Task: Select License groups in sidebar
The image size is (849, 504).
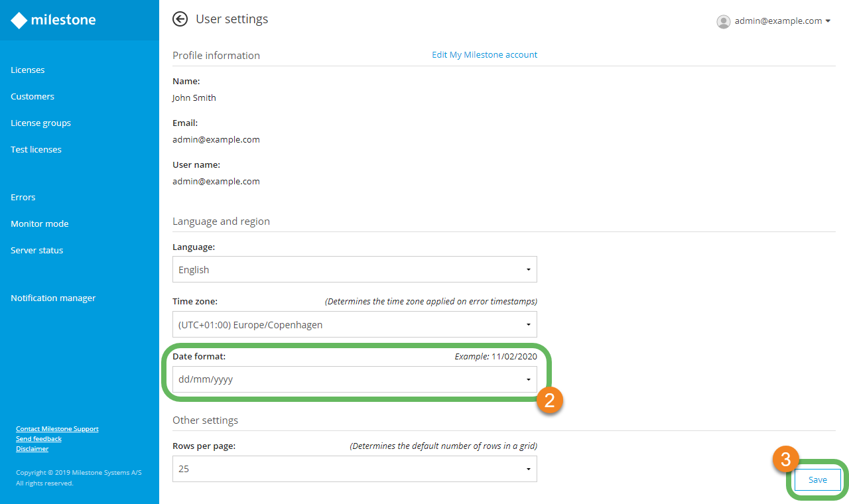Action: point(40,123)
